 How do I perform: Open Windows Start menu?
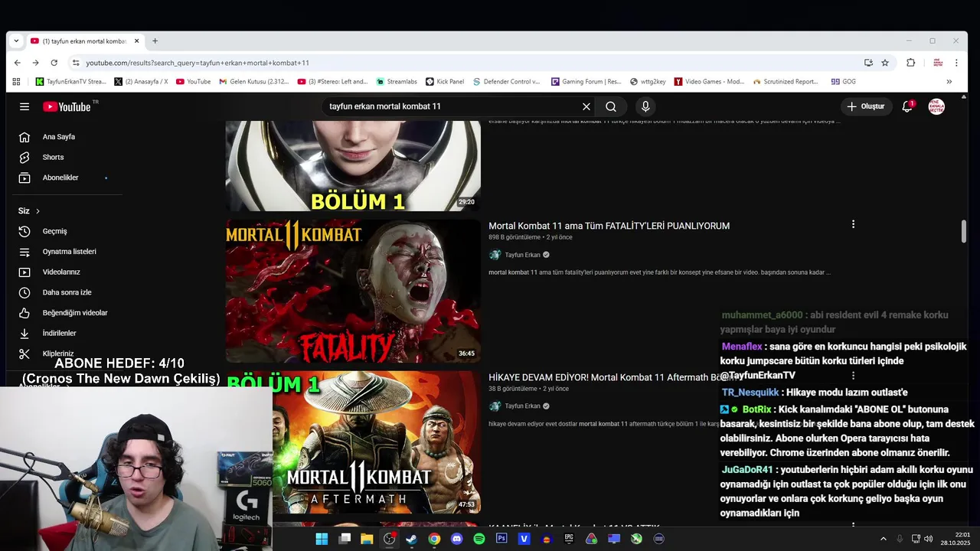tap(322, 539)
